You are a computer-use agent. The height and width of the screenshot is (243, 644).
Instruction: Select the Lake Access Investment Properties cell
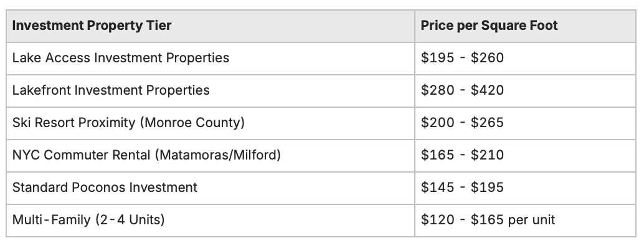pos(211,59)
